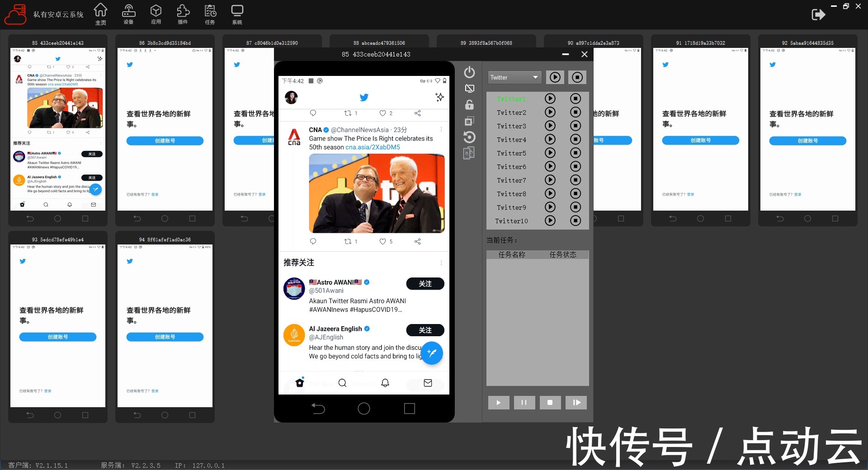Image resolution: width=868 pixels, height=470 pixels.
Task: Click the logout exit icon at top right
Action: [818, 14]
